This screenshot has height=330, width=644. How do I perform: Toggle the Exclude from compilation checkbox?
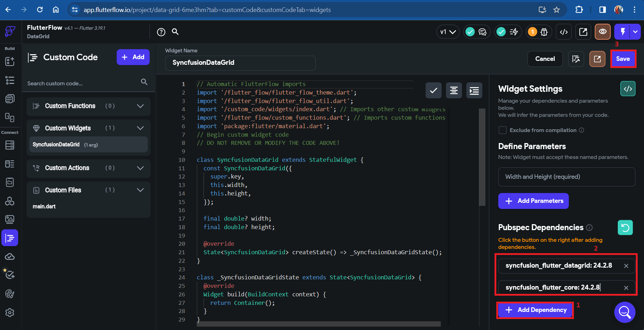pyautogui.click(x=503, y=130)
